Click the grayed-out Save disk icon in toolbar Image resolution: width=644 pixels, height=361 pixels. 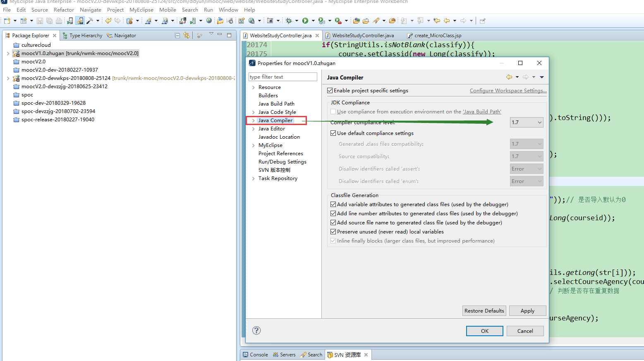pos(40,21)
